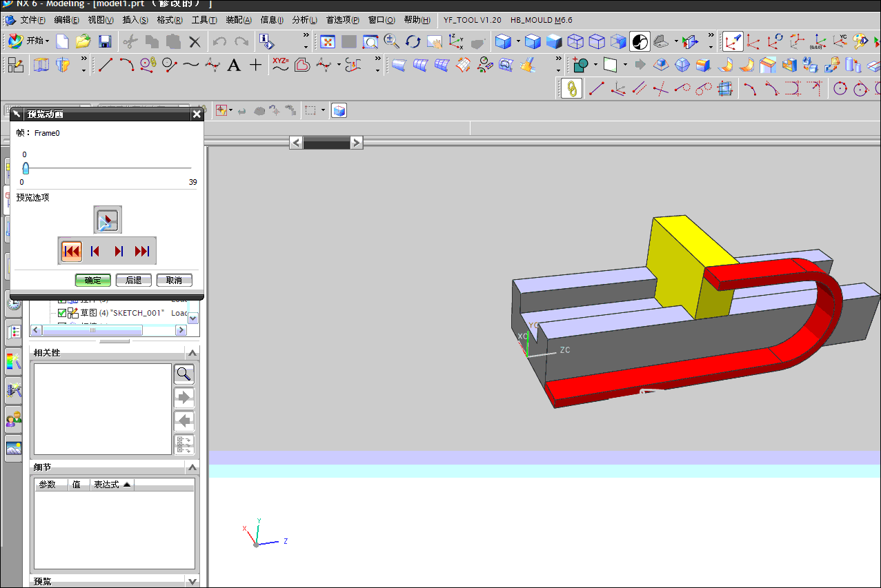
Task: Click the yellow chain link icon
Action: (x=571, y=88)
